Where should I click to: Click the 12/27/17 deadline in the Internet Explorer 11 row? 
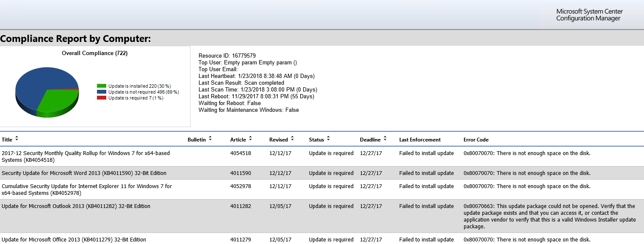pyautogui.click(x=371, y=186)
